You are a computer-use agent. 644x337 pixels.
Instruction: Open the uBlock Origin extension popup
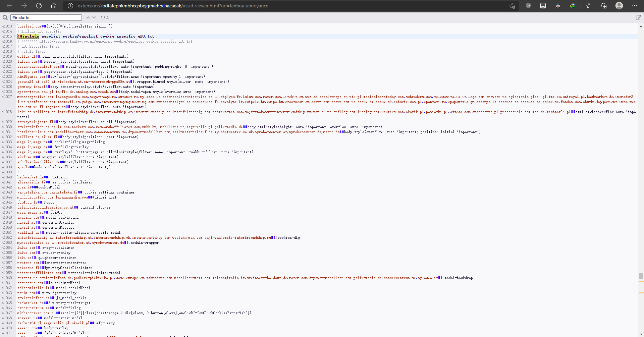point(528,6)
